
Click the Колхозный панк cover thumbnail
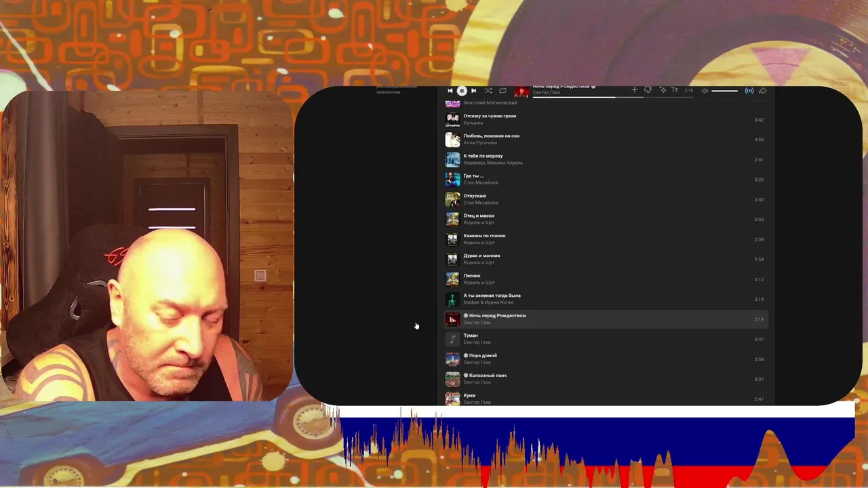pyautogui.click(x=452, y=379)
